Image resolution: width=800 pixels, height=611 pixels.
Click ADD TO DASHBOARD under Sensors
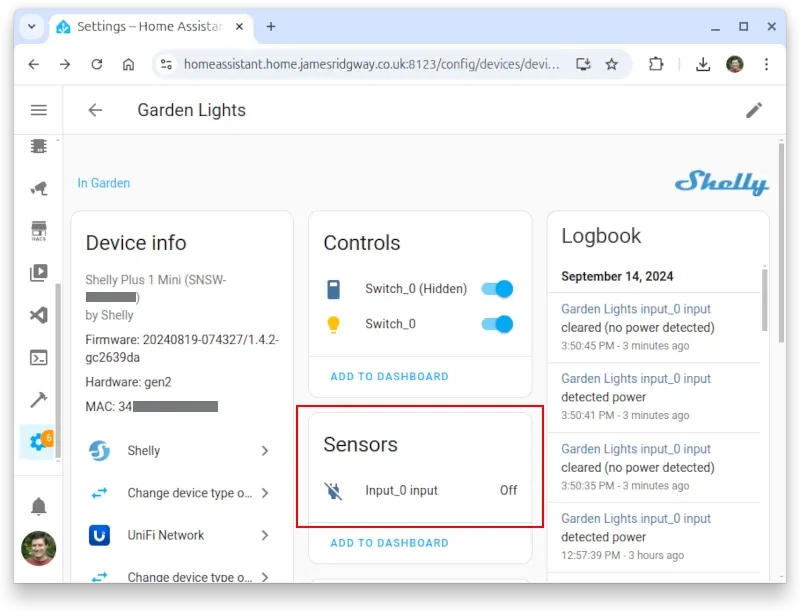click(x=389, y=543)
